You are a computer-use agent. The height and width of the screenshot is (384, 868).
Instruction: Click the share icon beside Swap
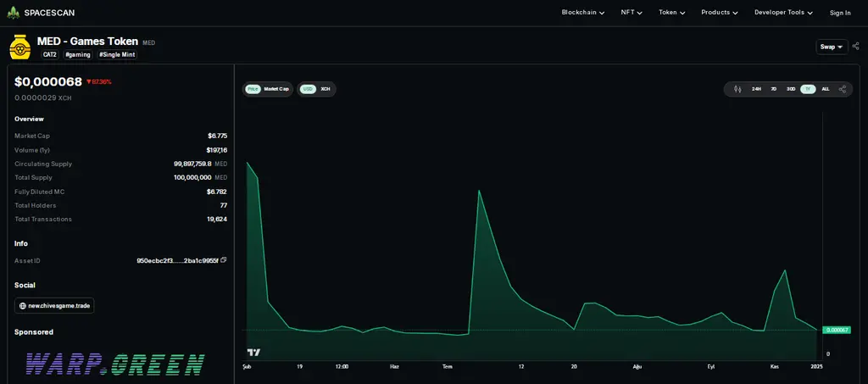pyautogui.click(x=856, y=47)
